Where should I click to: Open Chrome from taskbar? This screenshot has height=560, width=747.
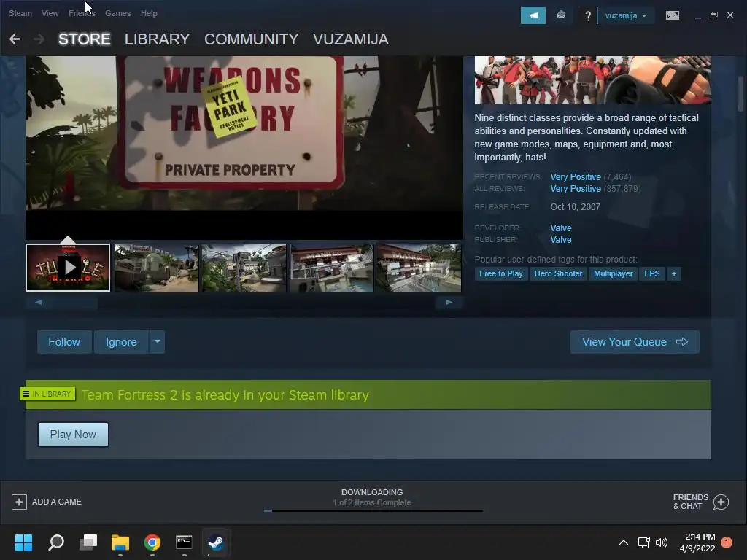coord(152,542)
